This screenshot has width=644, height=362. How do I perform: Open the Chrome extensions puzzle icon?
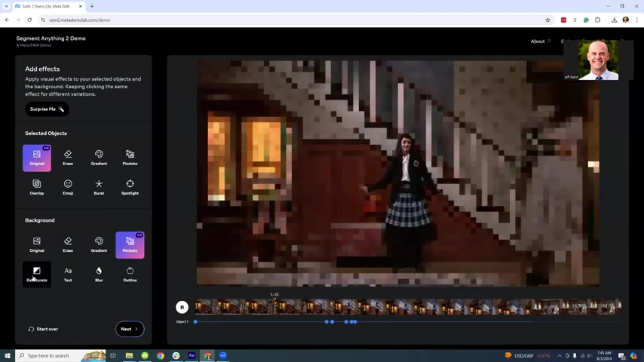[x=597, y=20]
